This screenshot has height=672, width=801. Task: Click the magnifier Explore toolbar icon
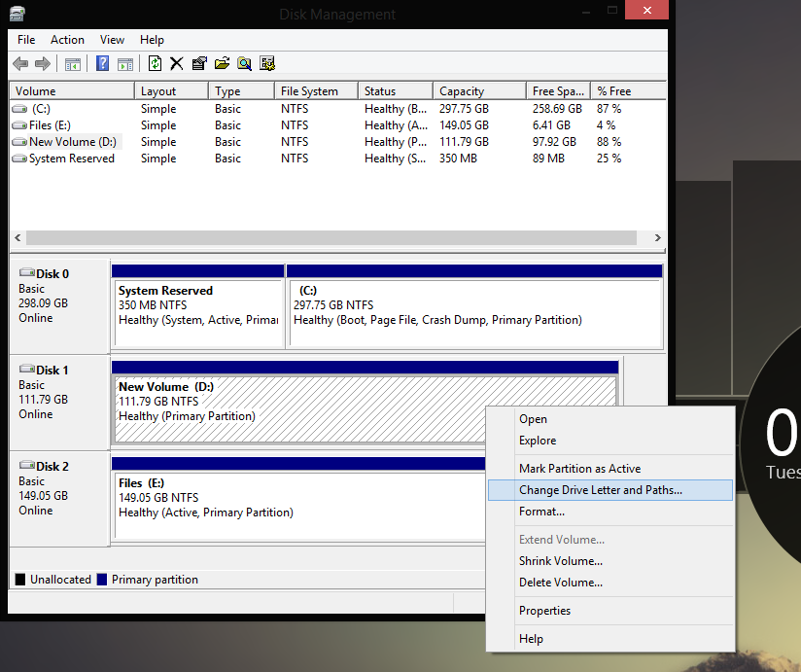tap(244, 63)
